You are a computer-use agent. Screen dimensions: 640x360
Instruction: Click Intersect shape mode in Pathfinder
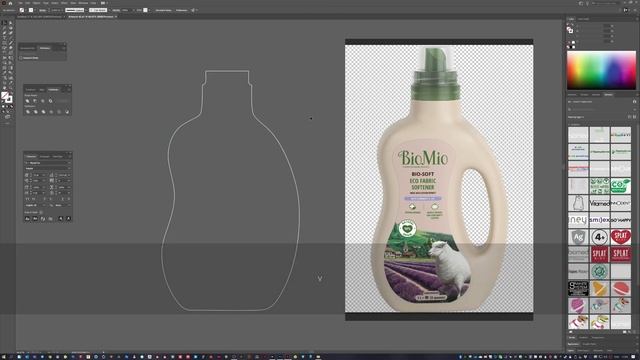click(42, 101)
